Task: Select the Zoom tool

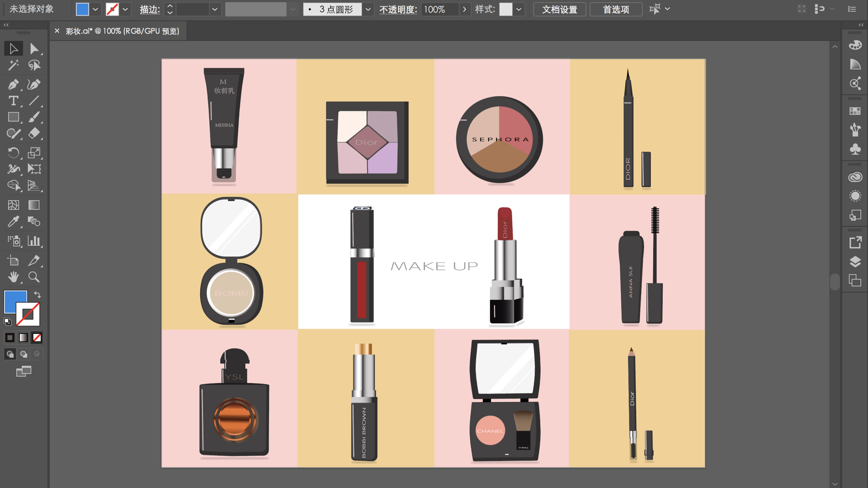Action: pyautogui.click(x=34, y=277)
